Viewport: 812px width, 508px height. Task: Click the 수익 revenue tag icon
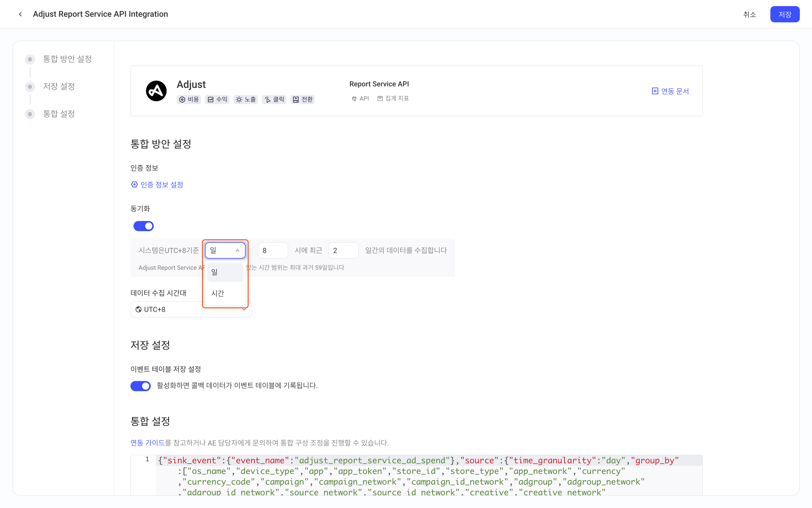click(x=211, y=100)
